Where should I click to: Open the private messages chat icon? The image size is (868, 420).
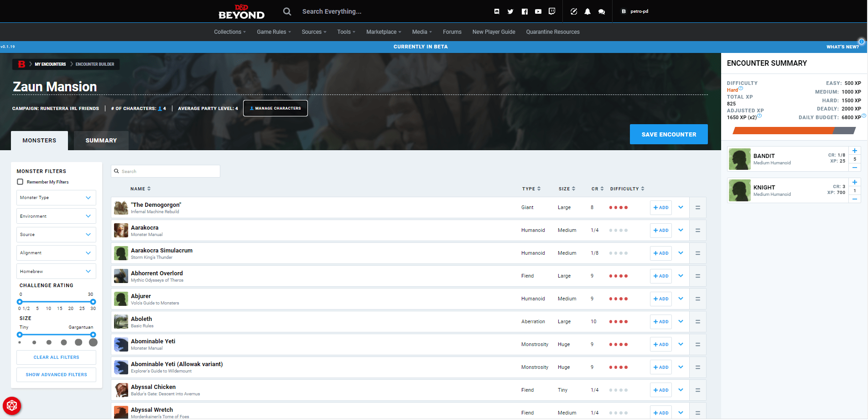(602, 11)
